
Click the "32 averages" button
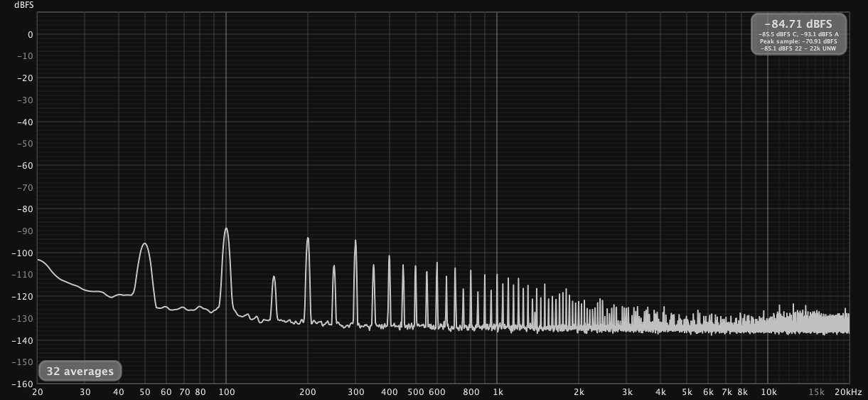pos(80,371)
